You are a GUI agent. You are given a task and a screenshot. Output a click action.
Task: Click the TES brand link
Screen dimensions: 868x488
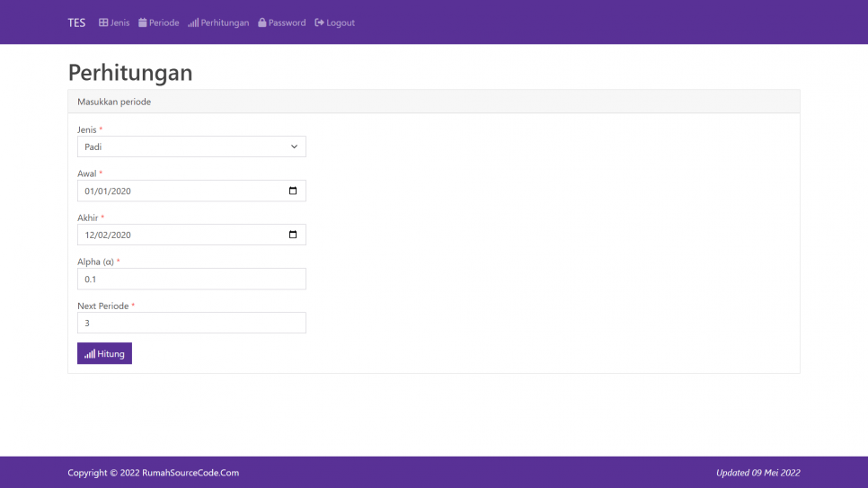coord(76,22)
